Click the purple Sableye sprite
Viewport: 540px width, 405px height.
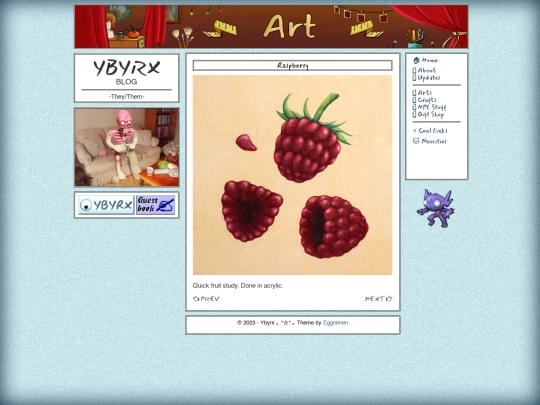(x=436, y=208)
